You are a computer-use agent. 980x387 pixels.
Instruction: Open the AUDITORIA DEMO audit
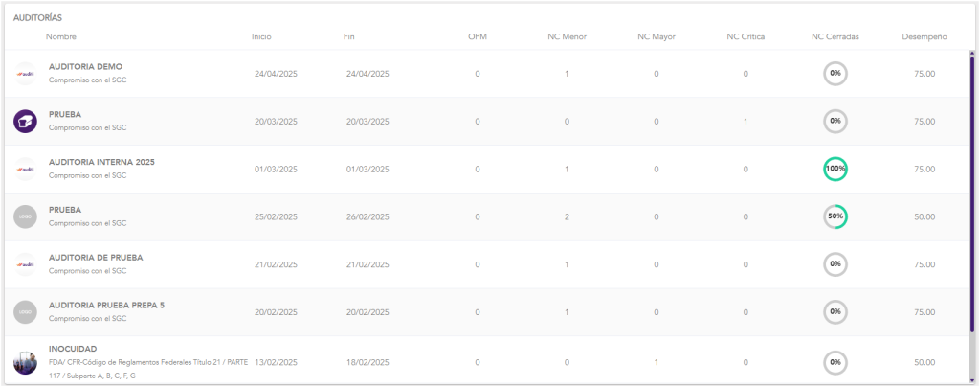tap(85, 66)
